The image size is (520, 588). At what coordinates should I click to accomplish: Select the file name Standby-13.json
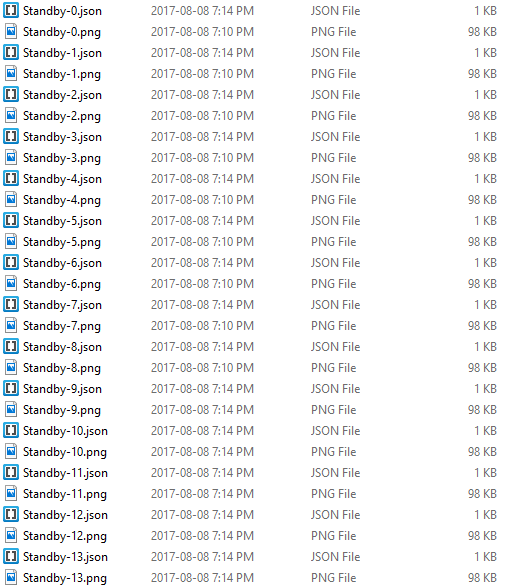point(65,557)
